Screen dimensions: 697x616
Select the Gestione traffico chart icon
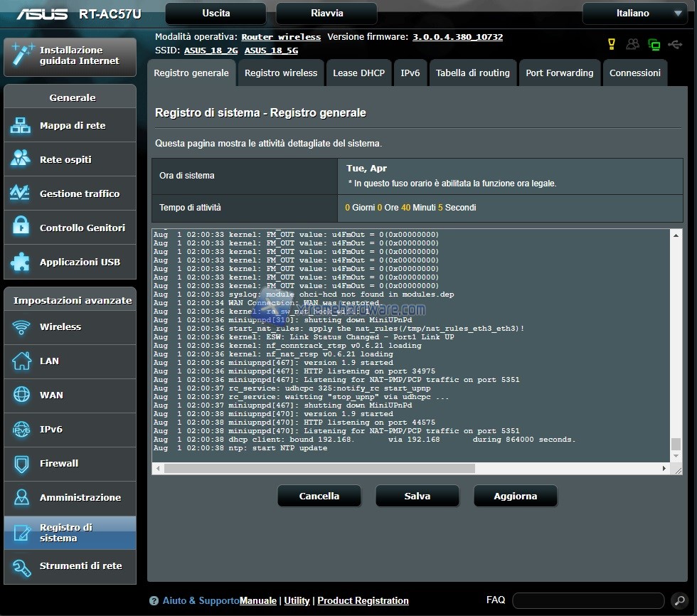tap(21, 193)
